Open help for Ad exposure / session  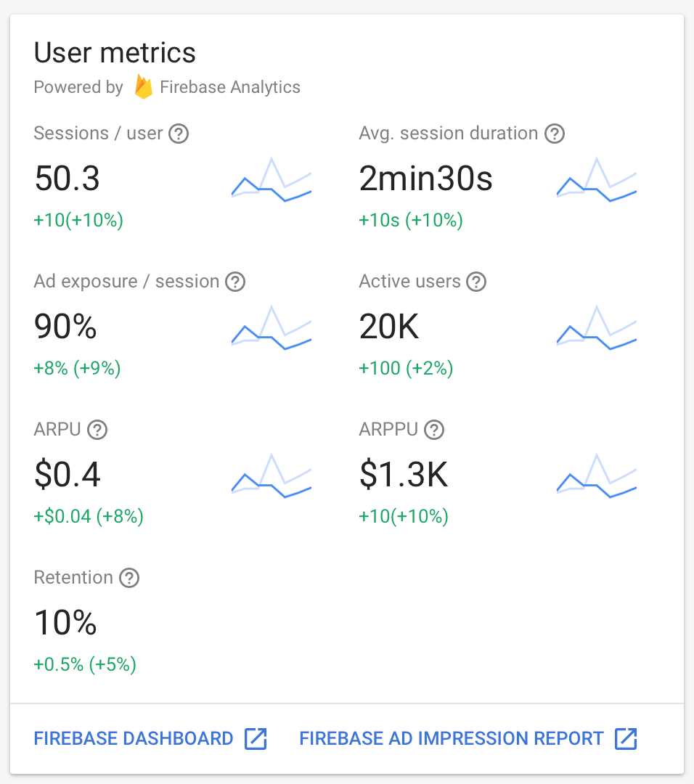235,282
